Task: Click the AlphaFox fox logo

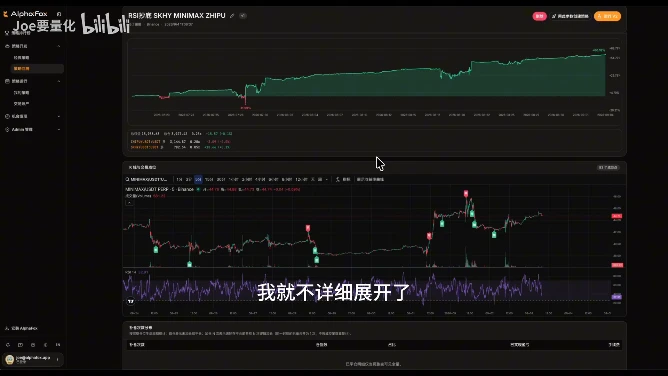Action: [x=5, y=14]
